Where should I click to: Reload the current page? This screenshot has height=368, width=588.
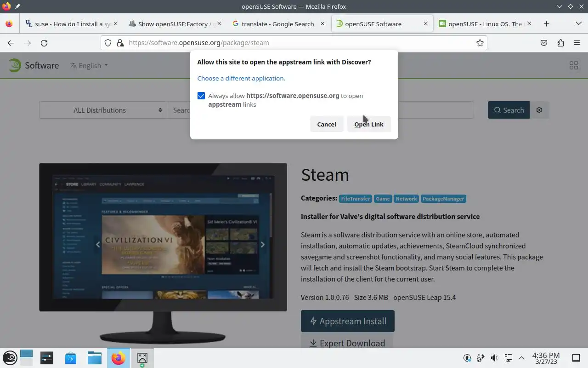pyautogui.click(x=44, y=43)
